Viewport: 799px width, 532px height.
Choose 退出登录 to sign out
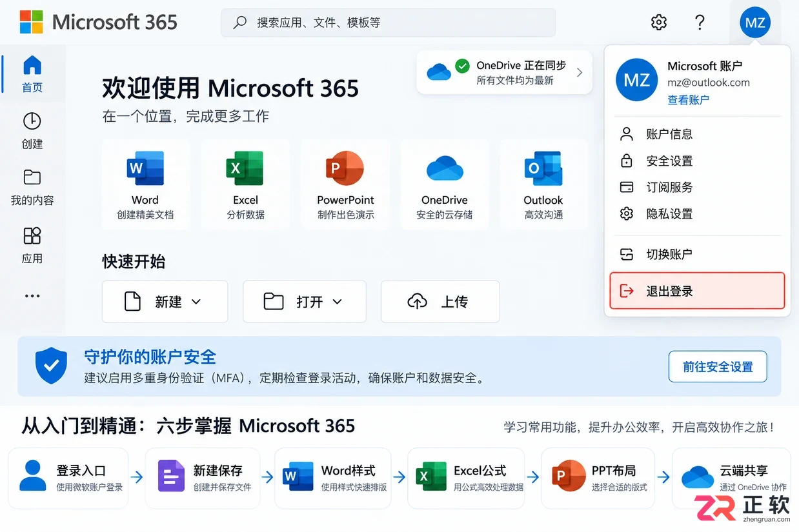click(x=698, y=291)
